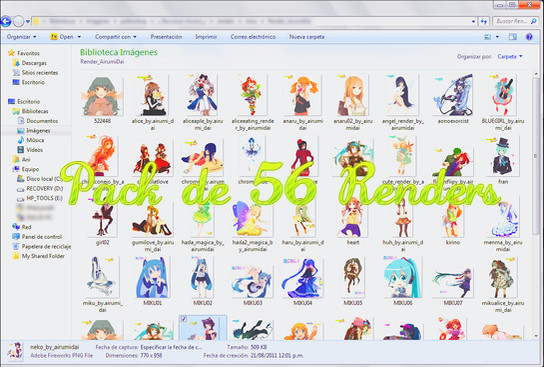Click Imprimir in the toolbar
The width and height of the screenshot is (544, 367).
206,37
